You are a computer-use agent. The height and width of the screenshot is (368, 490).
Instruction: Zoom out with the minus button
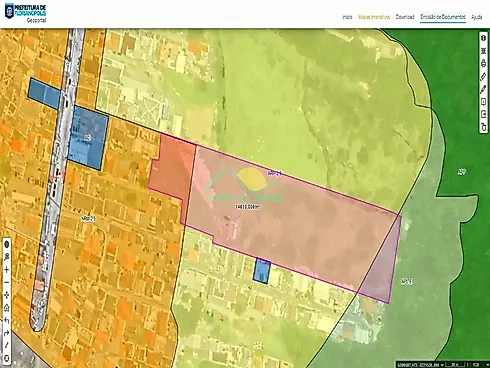tap(6, 282)
